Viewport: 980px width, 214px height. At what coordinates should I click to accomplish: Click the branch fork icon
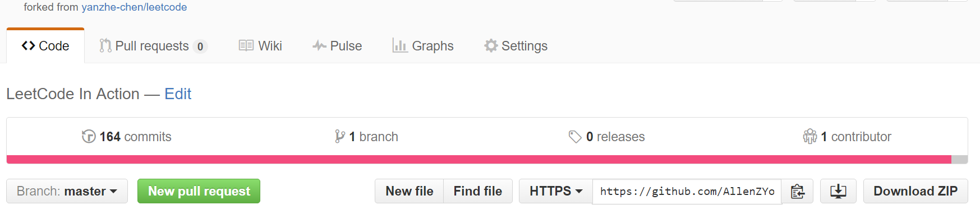click(339, 137)
